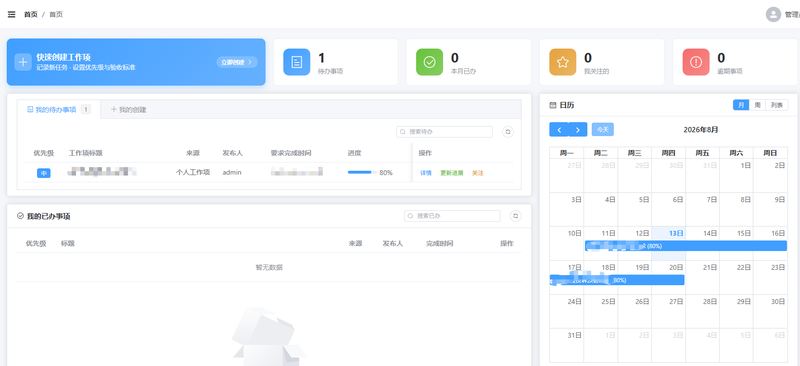
Task: Focus the 搜索待办 search field
Action: pyautogui.click(x=444, y=132)
